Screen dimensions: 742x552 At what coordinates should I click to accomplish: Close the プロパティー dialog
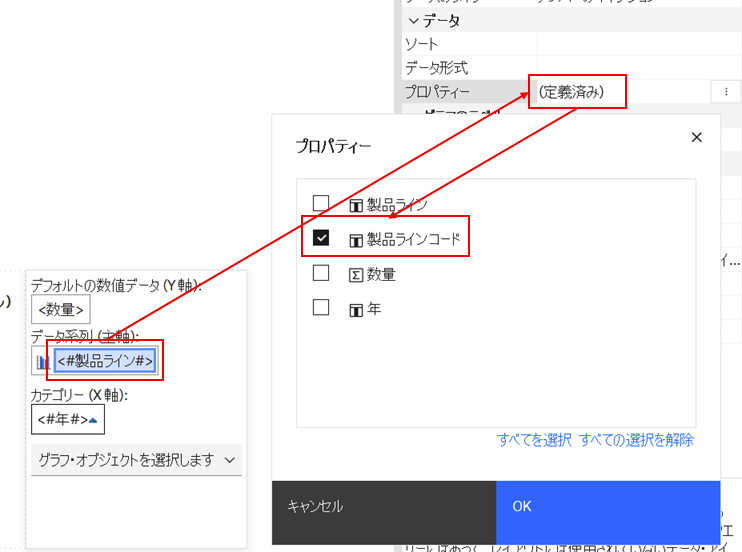pyautogui.click(x=697, y=137)
